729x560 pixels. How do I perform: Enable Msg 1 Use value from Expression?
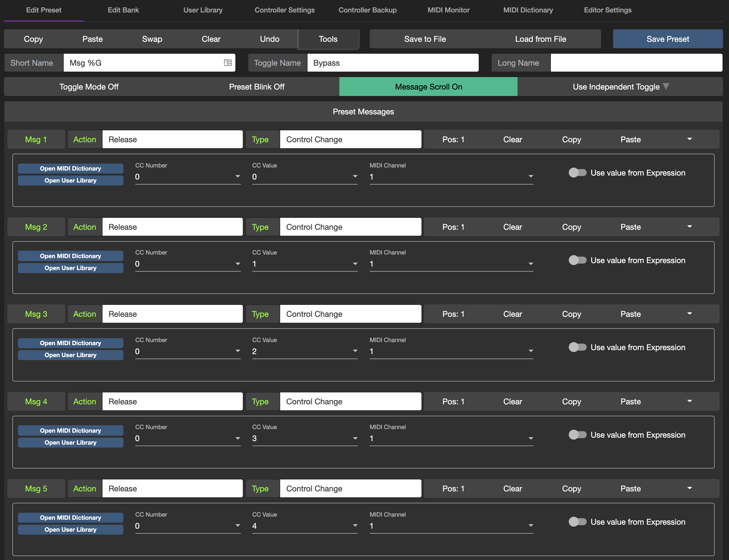[577, 173]
